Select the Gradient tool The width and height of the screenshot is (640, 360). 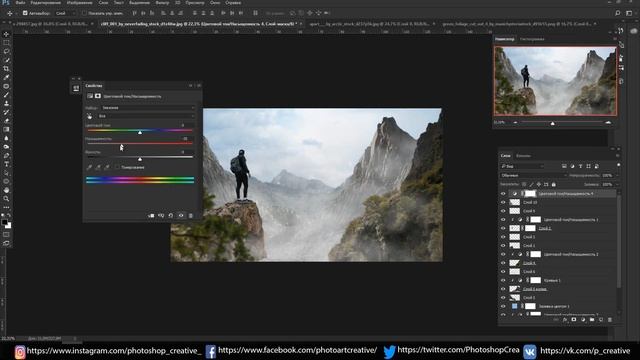pyautogui.click(x=6, y=129)
